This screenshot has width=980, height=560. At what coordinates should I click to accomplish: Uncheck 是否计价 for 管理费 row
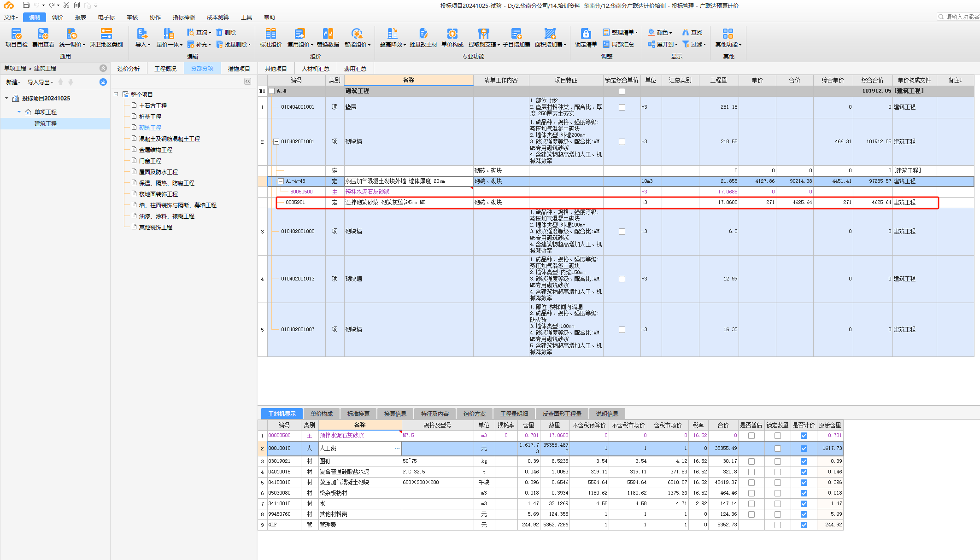[x=804, y=525]
